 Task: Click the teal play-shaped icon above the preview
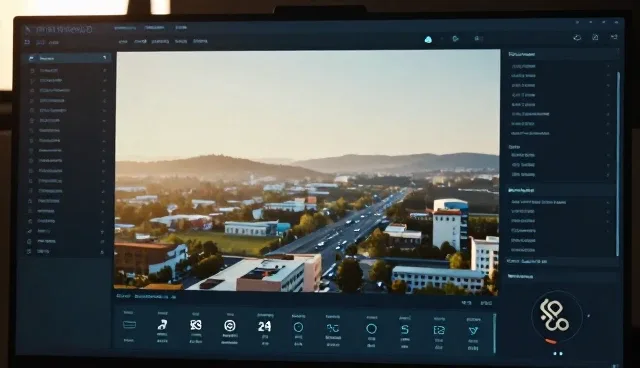click(456, 39)
